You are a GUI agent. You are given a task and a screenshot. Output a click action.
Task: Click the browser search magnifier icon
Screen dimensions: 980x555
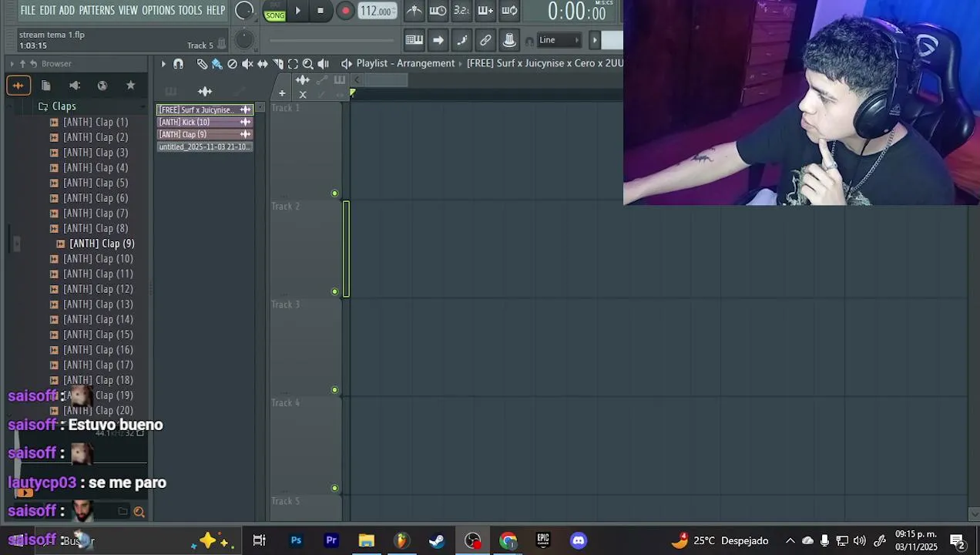coord(139,511)
